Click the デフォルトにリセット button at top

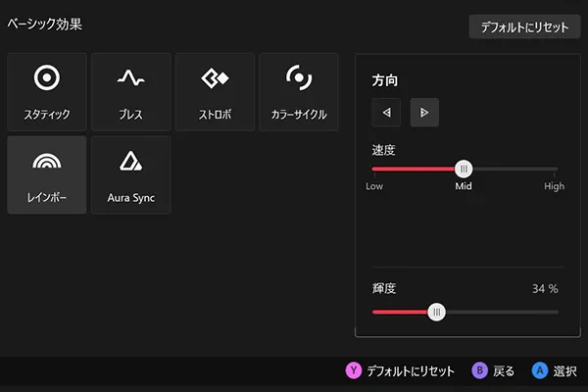[524, 27]
